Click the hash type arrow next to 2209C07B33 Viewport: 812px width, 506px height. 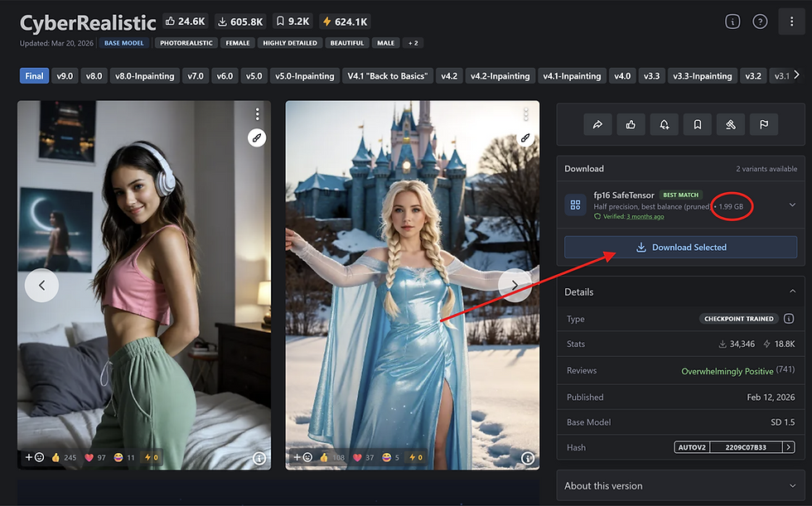789,447
